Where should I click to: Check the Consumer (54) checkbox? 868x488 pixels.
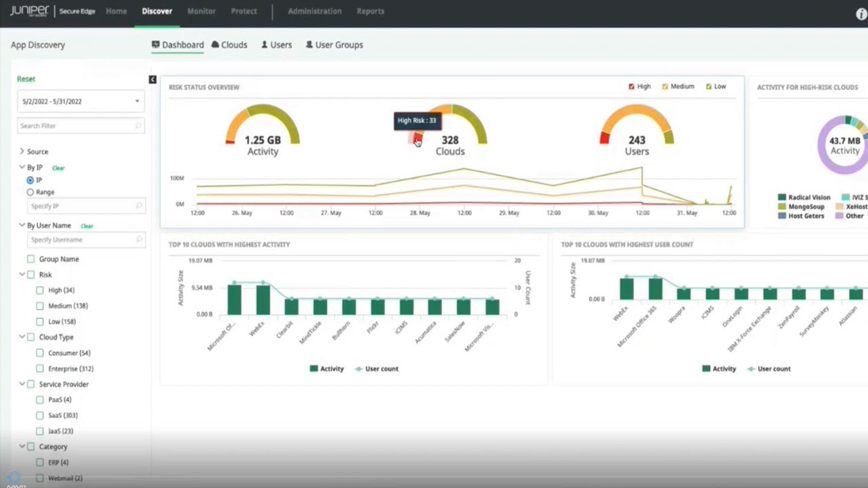40,352
